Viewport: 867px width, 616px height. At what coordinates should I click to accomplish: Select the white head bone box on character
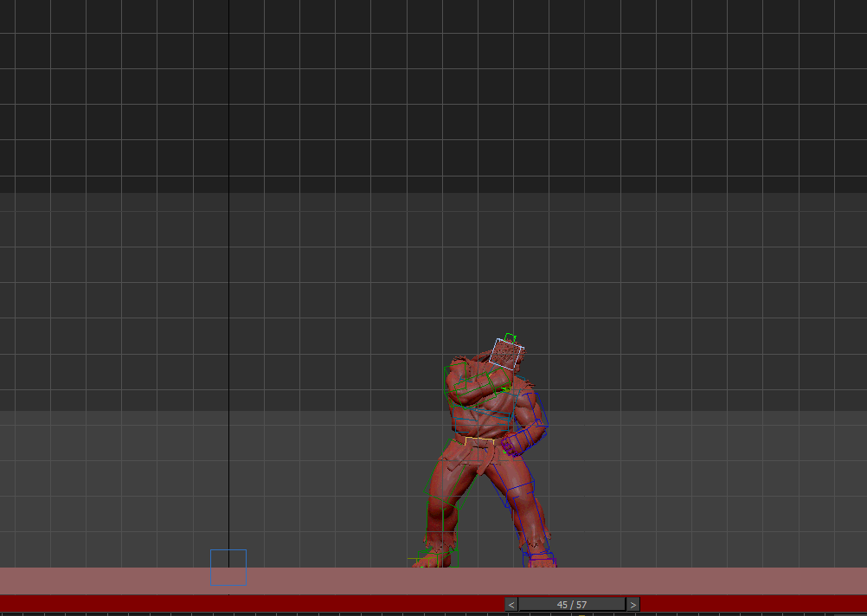[506, 355]
